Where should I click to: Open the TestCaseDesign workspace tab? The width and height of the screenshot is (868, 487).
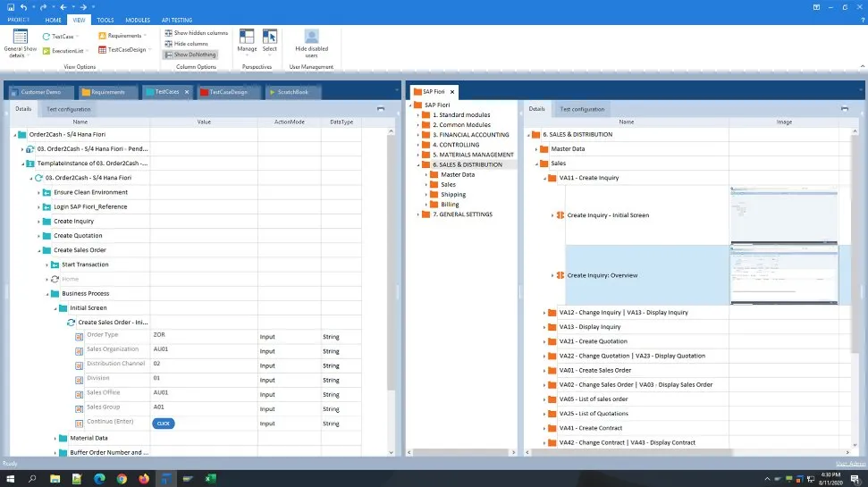(x=228, y=92)
